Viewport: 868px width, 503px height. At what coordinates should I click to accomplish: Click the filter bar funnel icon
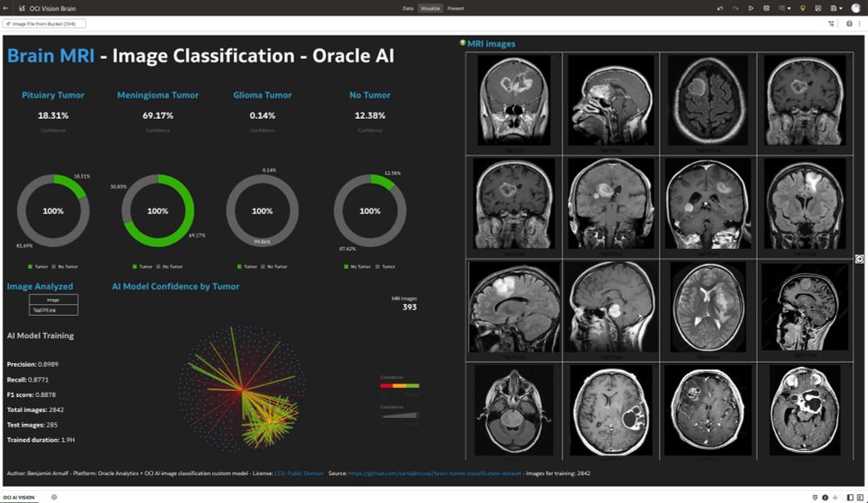tap(831, 23)
